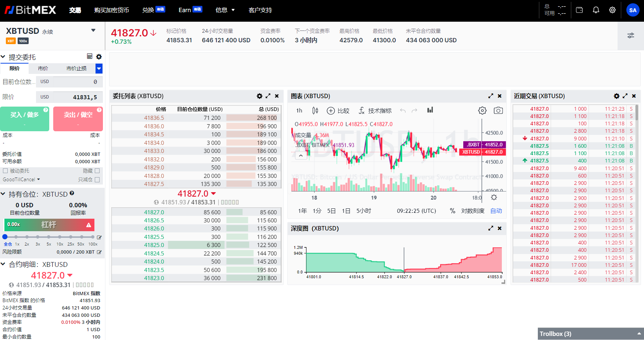The height and width of the screenshot is (340, 644).
Task: Click chart undo arrow
Action: (x=403, y=111)
